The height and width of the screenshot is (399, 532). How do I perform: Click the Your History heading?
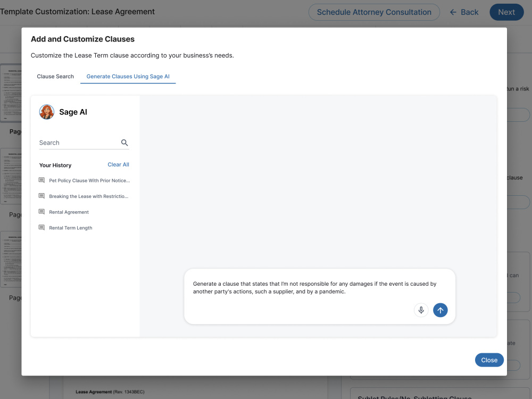point(55,165)
